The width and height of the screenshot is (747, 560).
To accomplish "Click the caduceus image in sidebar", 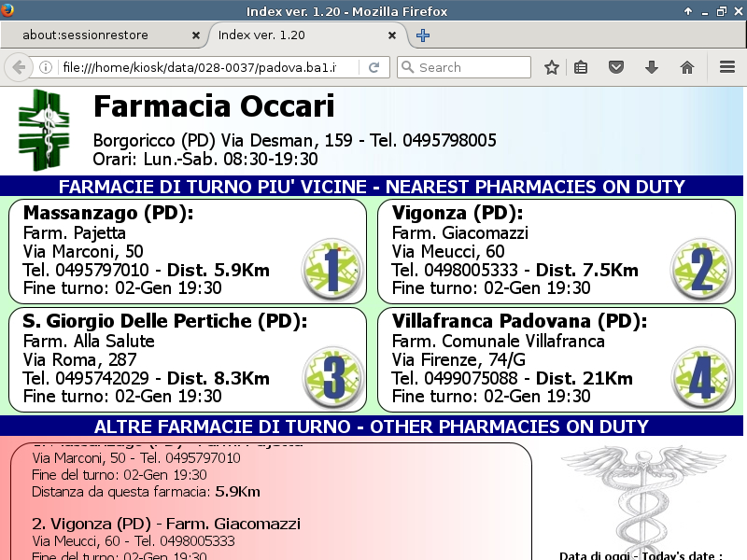I will (x=641, y=495).
